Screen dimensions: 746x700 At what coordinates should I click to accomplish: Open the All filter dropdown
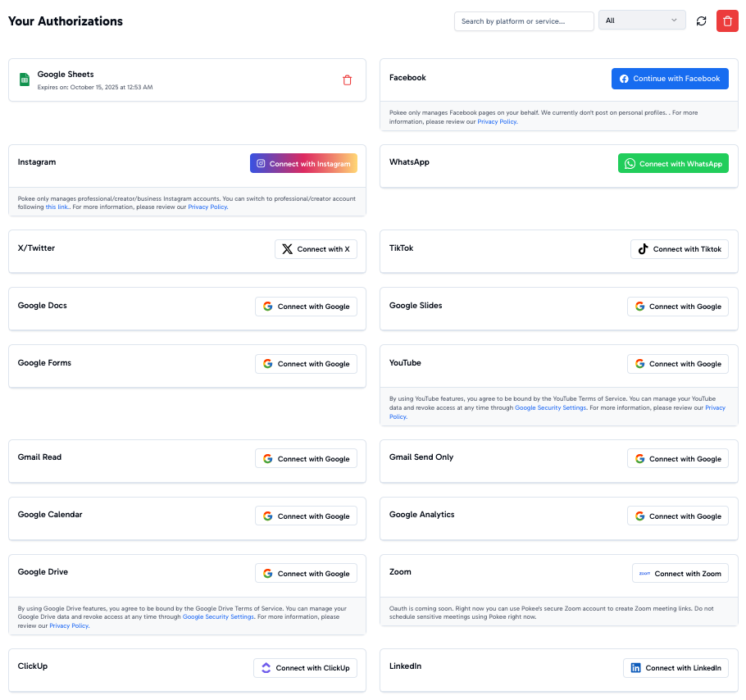642,20
